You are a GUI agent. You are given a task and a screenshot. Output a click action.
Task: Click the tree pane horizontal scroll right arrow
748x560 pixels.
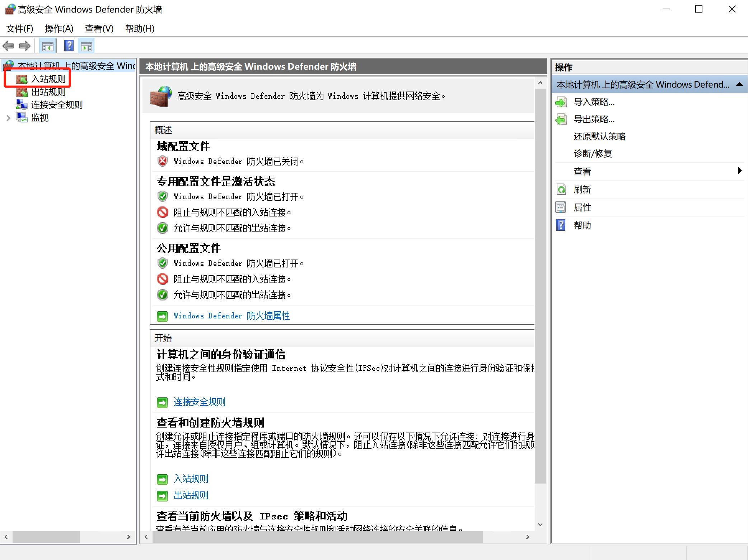128,537
